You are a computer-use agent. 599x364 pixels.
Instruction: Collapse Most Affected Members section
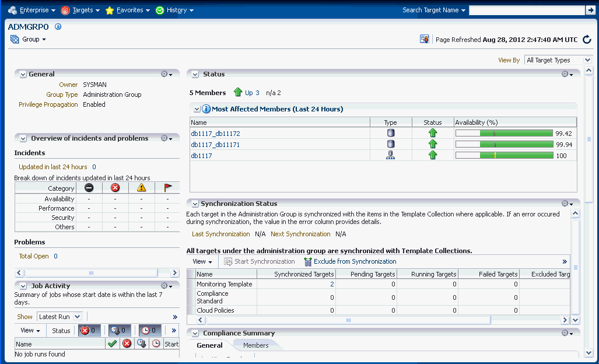(197, 109)
